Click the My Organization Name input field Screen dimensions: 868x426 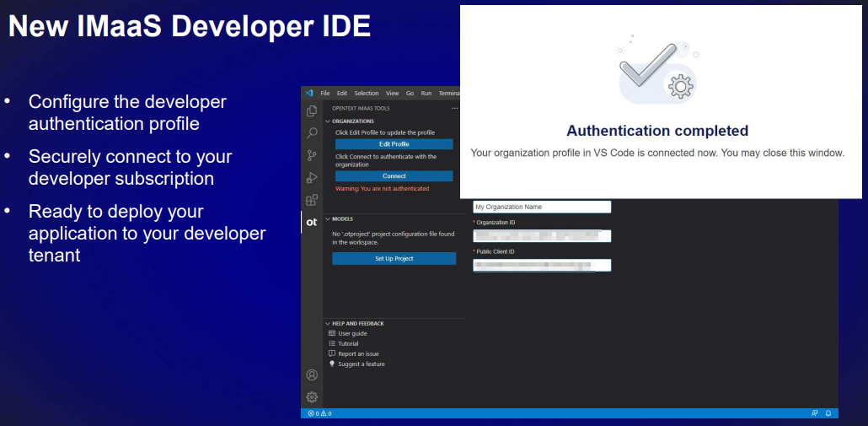[x=541, y=207]
